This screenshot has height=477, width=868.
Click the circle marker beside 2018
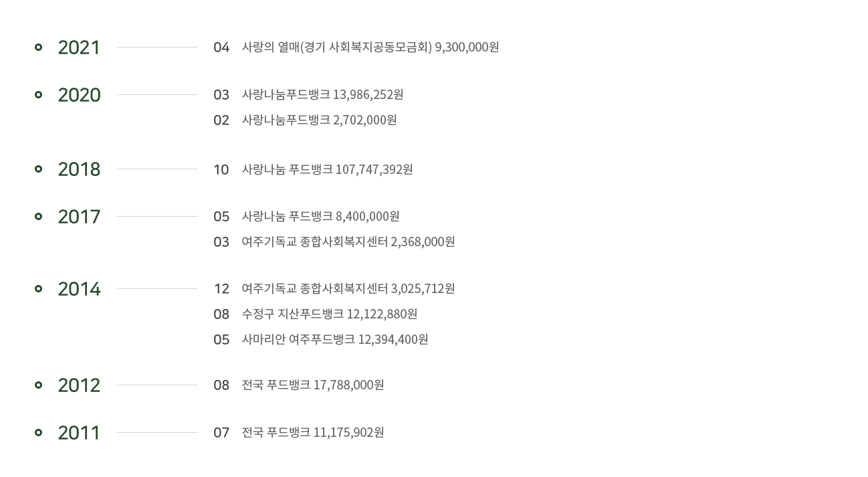tap(38, 169)
